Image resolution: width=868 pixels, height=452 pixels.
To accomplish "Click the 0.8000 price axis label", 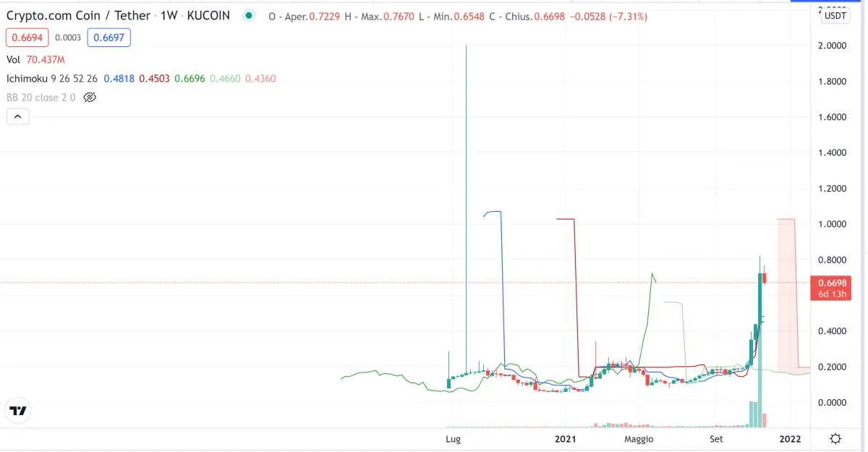I will [x=832, y=260].
